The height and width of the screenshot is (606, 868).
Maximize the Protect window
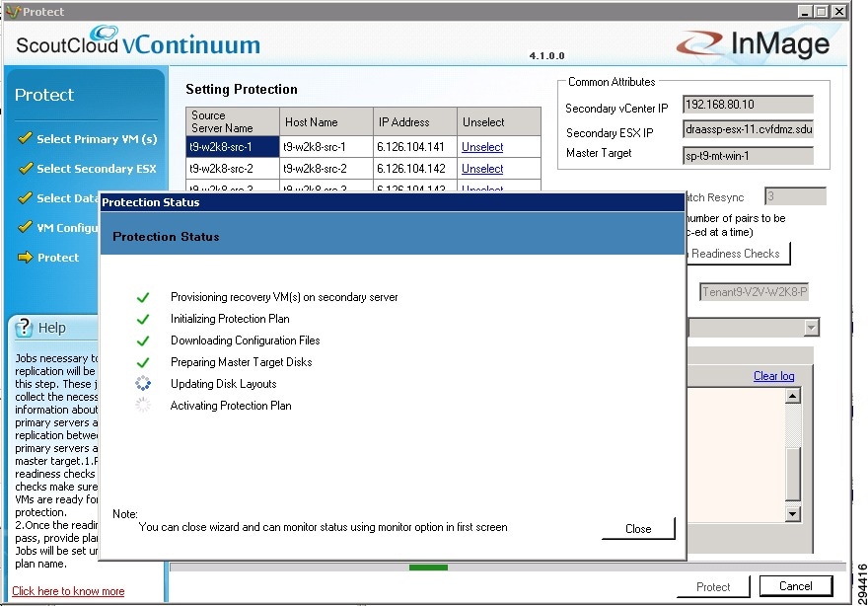[822, 11]
